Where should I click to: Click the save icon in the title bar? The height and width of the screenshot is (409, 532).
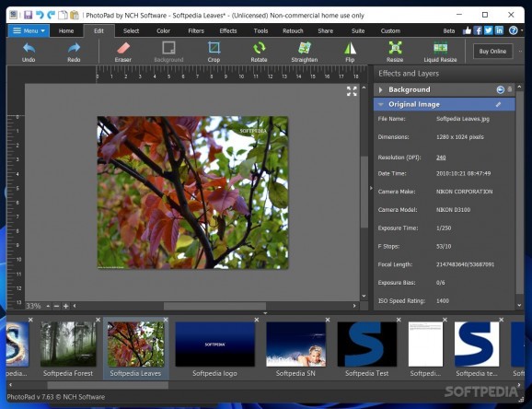[x=28, y=15]
